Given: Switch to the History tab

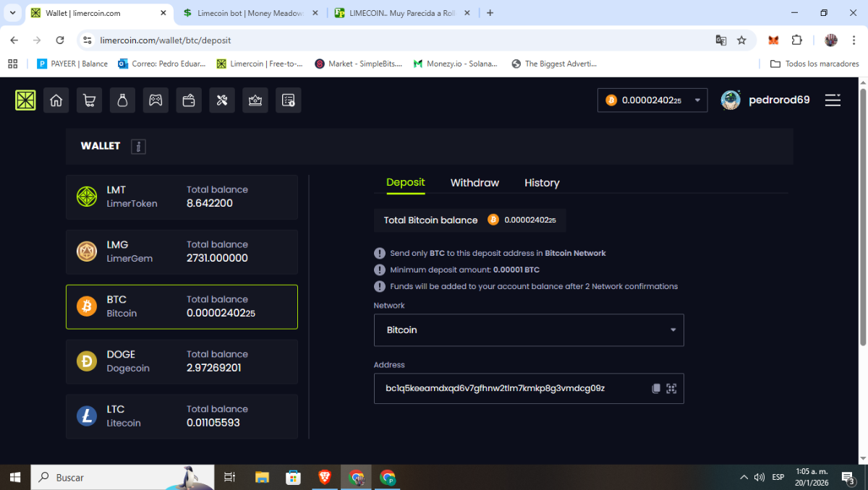Looking at the screenshot, I should click(x=542, y=183).
